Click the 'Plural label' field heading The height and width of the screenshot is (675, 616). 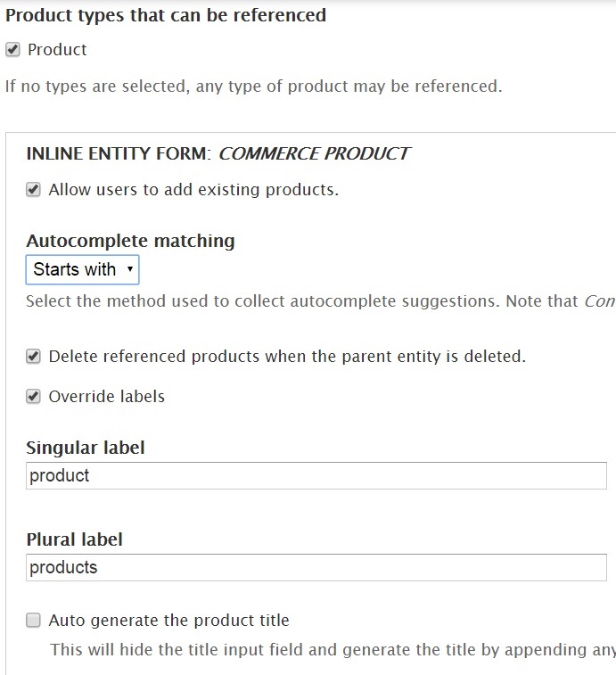pos(75,539)
